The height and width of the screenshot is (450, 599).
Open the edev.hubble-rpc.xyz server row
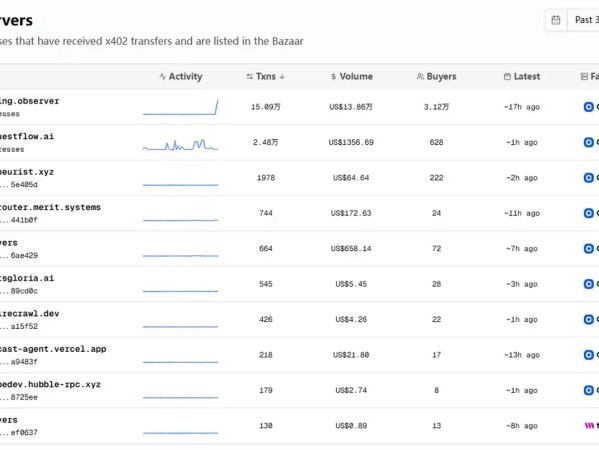[300, 390]
